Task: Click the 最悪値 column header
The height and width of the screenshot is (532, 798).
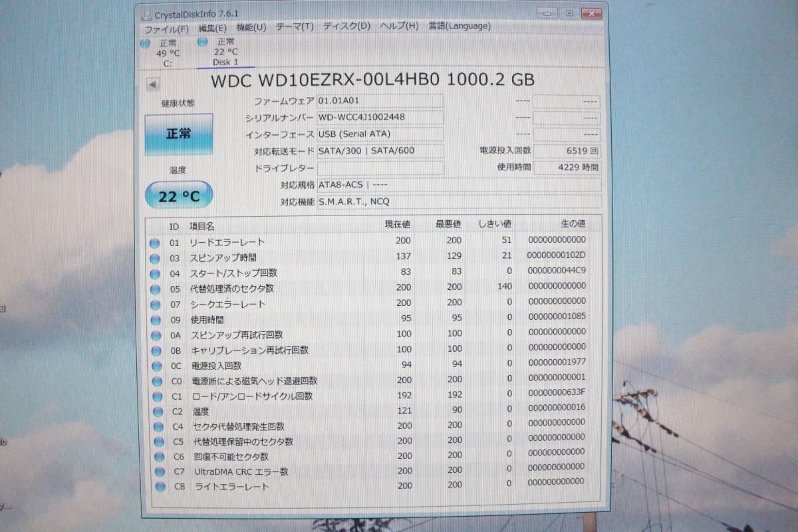Action: point(449,224)
